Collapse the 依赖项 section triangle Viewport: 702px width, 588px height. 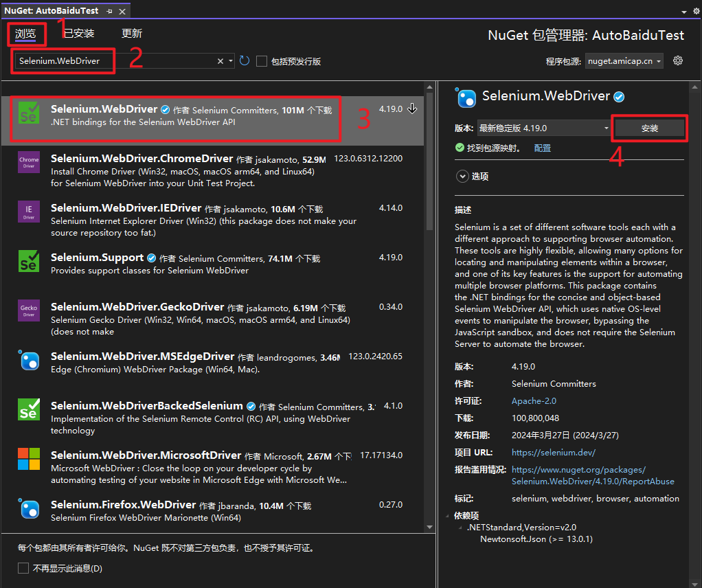coord(447,516)
